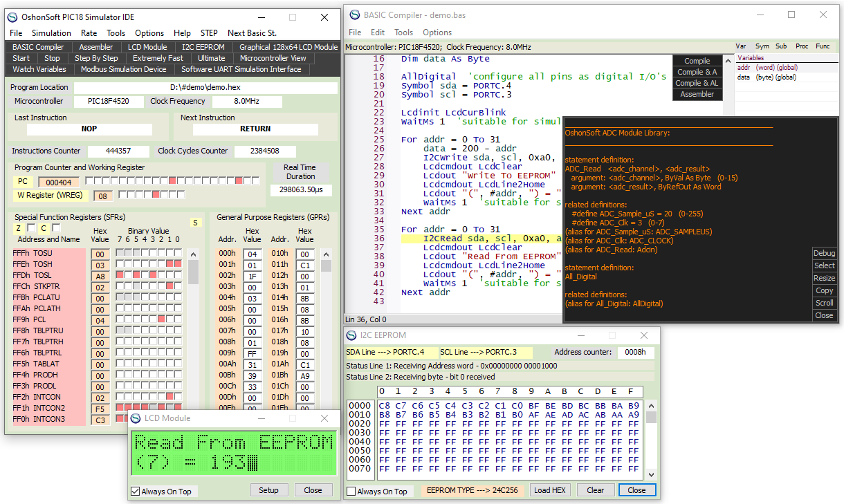
Task: Toggle bit 7 of the TOSL register
Action: (120, 275)
